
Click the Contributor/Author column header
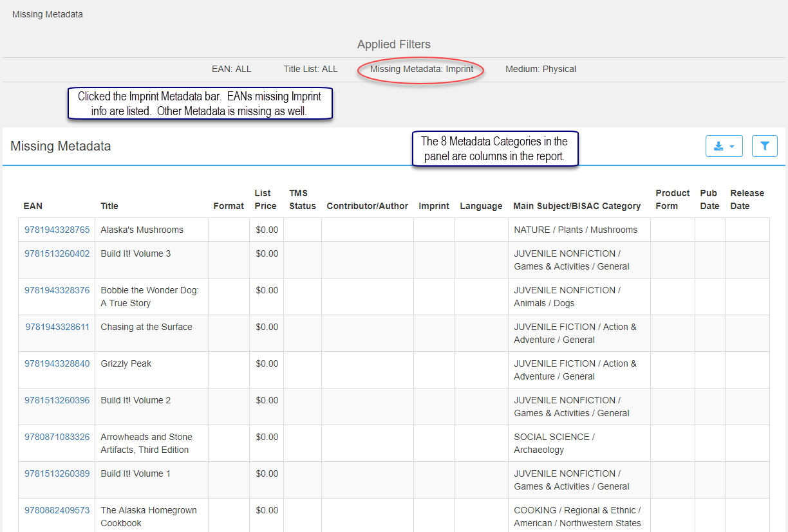click(x=368, y=206)
